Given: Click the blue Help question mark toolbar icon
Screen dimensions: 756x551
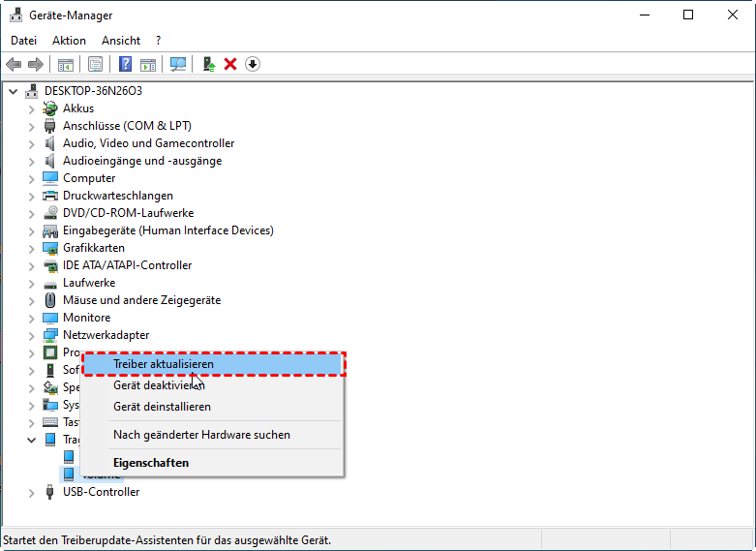Looking at the screenshot, I should click(x=126, y=64).
